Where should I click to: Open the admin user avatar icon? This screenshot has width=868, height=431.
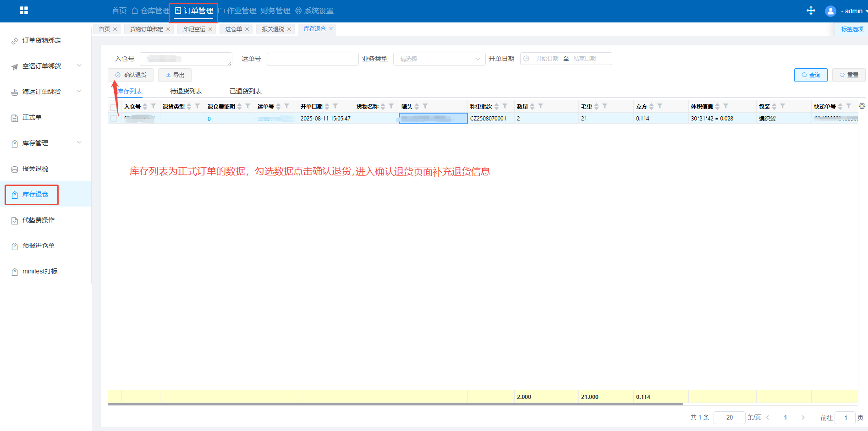tap(830, 11)
